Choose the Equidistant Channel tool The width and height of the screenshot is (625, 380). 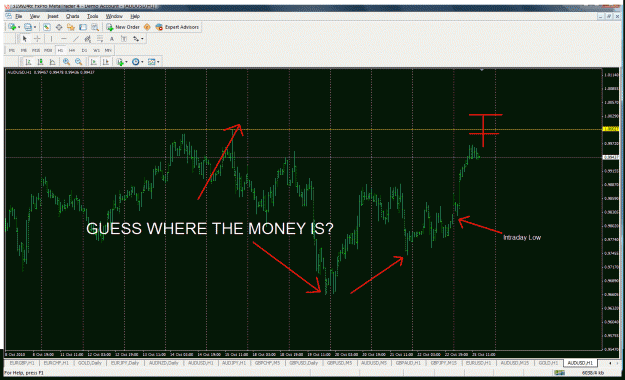tap(88, 39)
